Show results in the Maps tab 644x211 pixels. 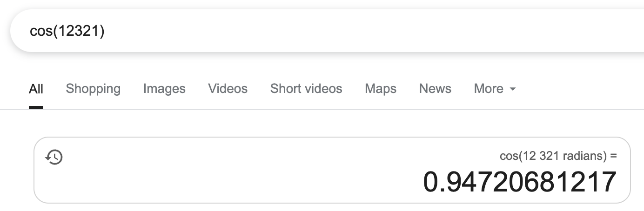pyautogui.click(x=380, y=89)
